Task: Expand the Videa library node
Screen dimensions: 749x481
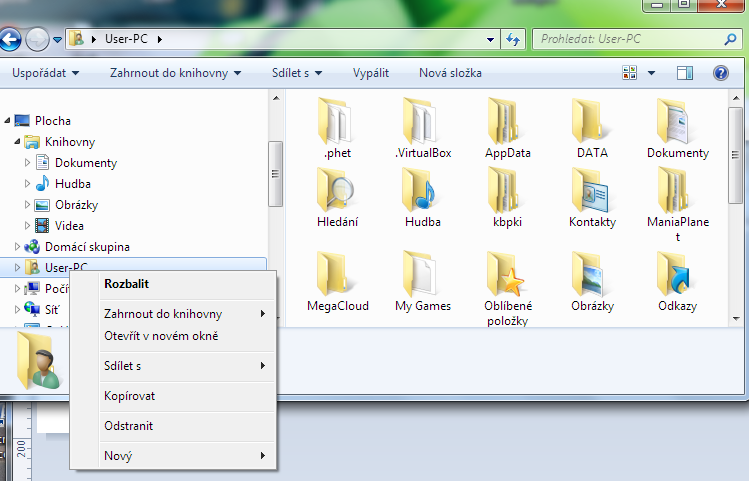Action: point(27,225)
